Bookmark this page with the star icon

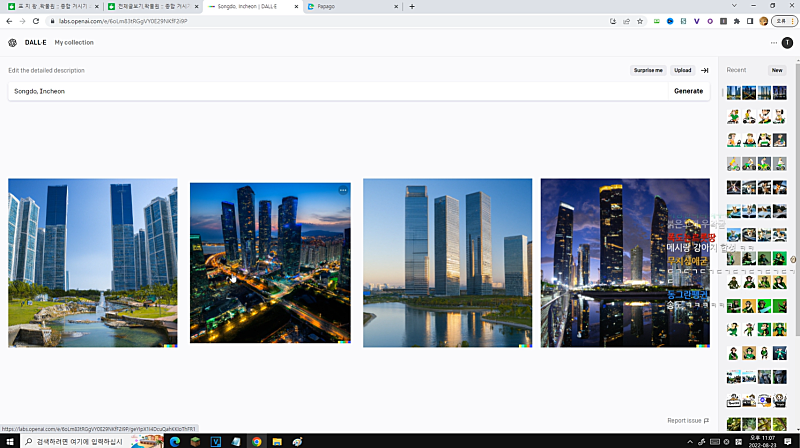coord(640,20)
